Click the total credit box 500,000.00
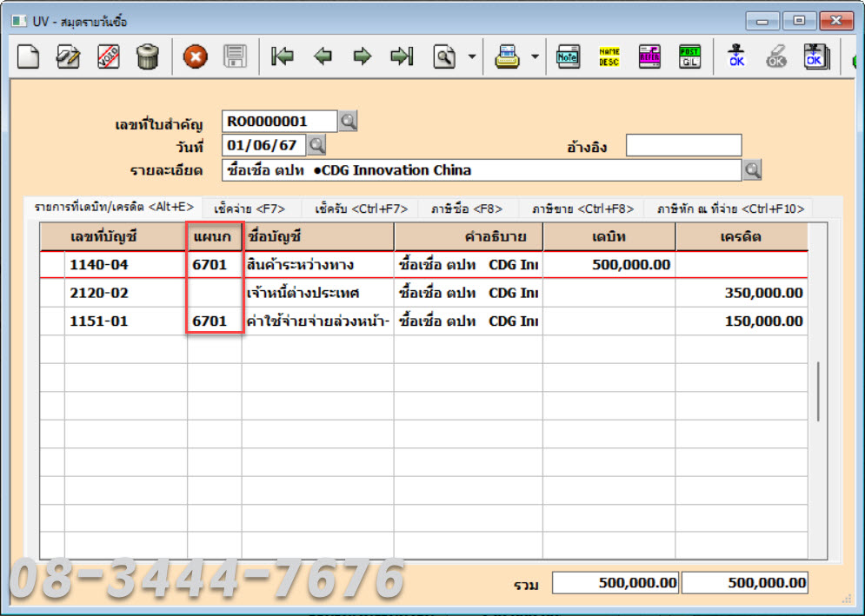This screenshot has width=865, height=616. (x=745, y=583)
